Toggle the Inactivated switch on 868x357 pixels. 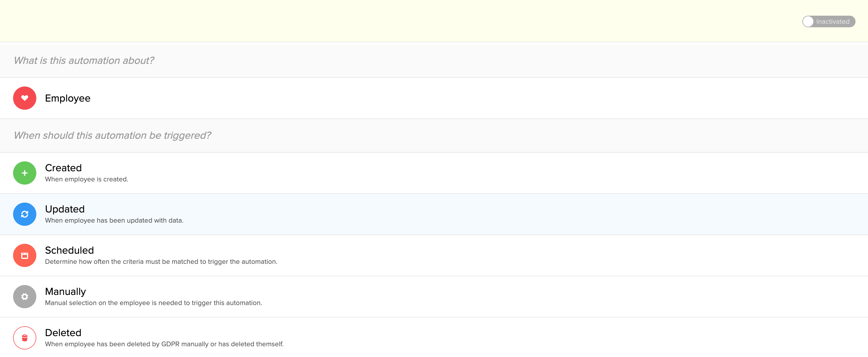pyautogui.click(x=828, y=21)
